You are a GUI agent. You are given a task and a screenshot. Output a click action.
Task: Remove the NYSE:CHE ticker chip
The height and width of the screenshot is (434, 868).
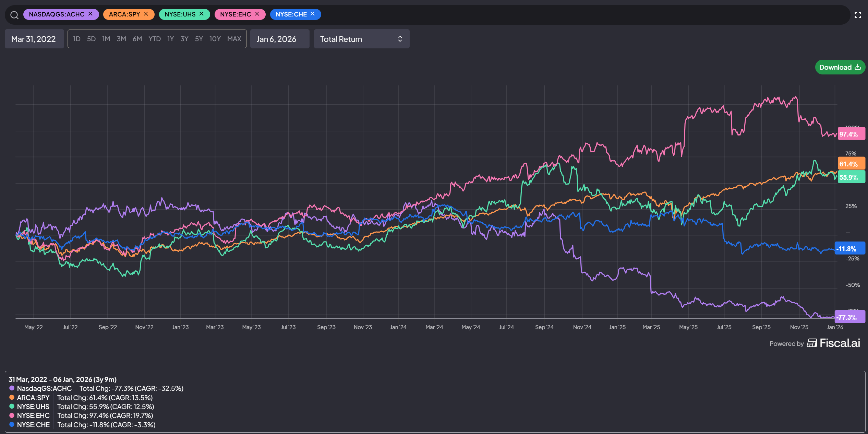point(313,14)
